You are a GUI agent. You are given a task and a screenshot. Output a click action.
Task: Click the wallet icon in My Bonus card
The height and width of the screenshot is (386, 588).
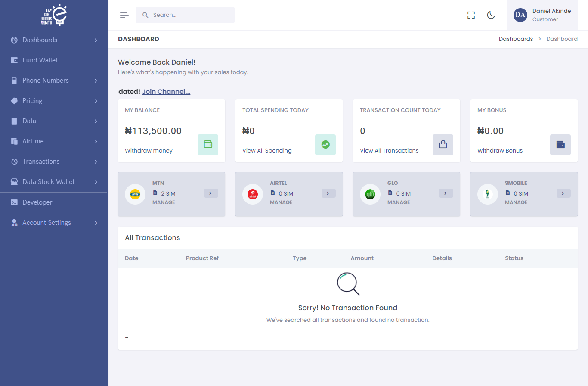560,144
